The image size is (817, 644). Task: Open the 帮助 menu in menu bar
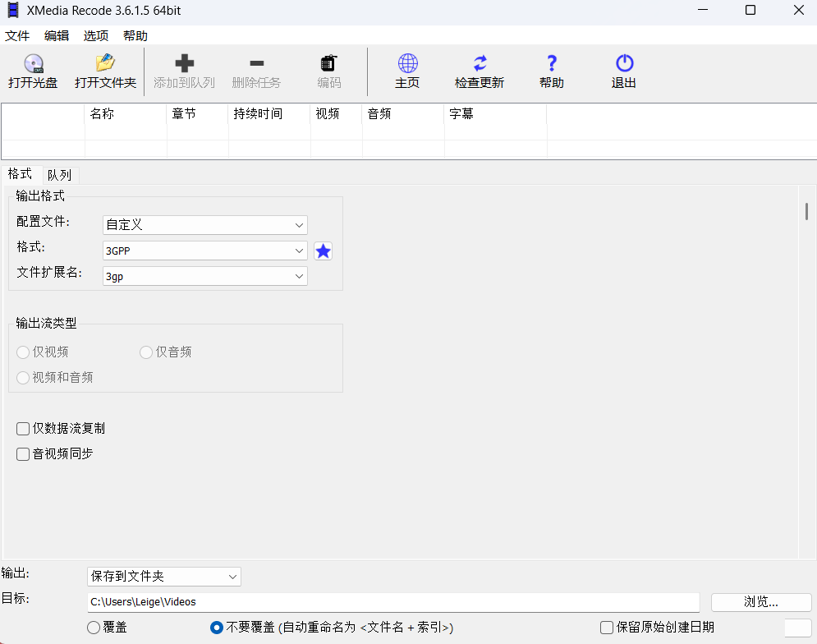click(135, 36)
